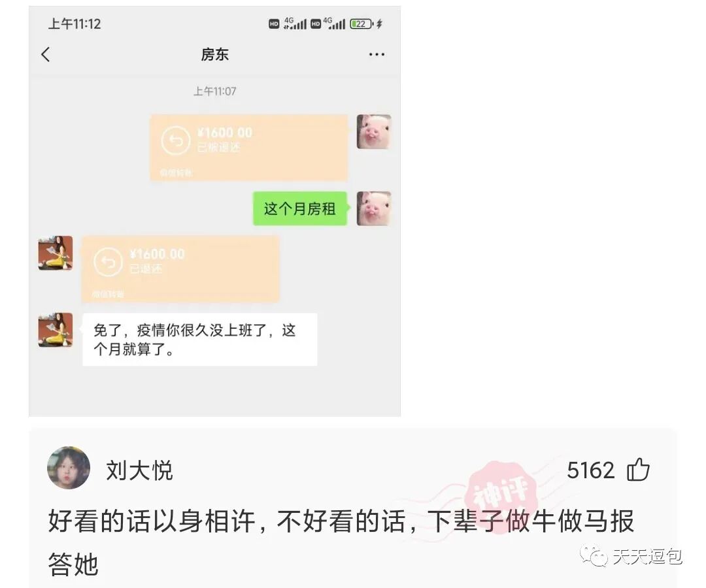This screenshot has width=706, height=588.
Task: Tap the 上午11:07 timestamp
Action: [215, 91]
